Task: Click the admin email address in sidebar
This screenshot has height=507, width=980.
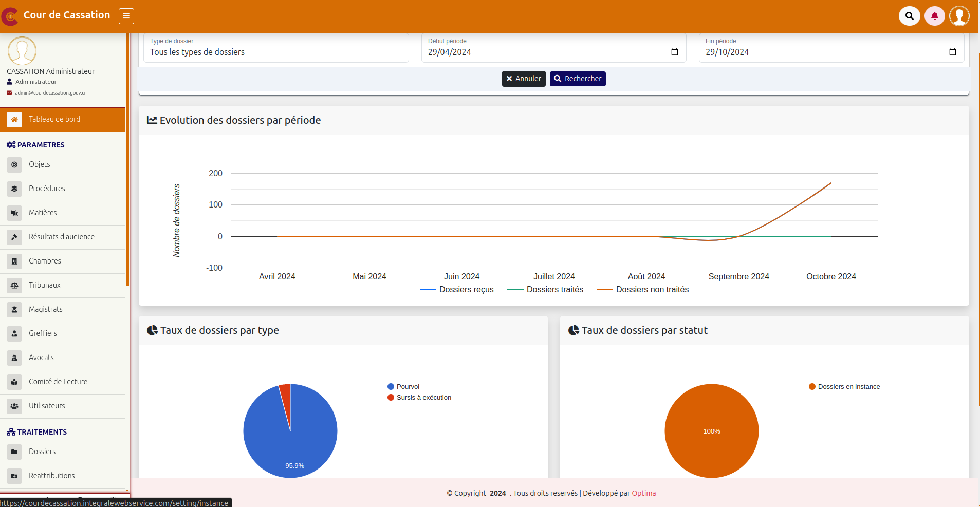Action: pos(50,93)
